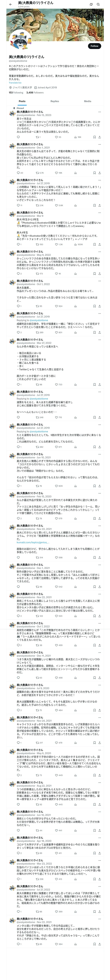Go back using the top-left arrow
This screenshot has width=110, height=980.
pos(11,4)
